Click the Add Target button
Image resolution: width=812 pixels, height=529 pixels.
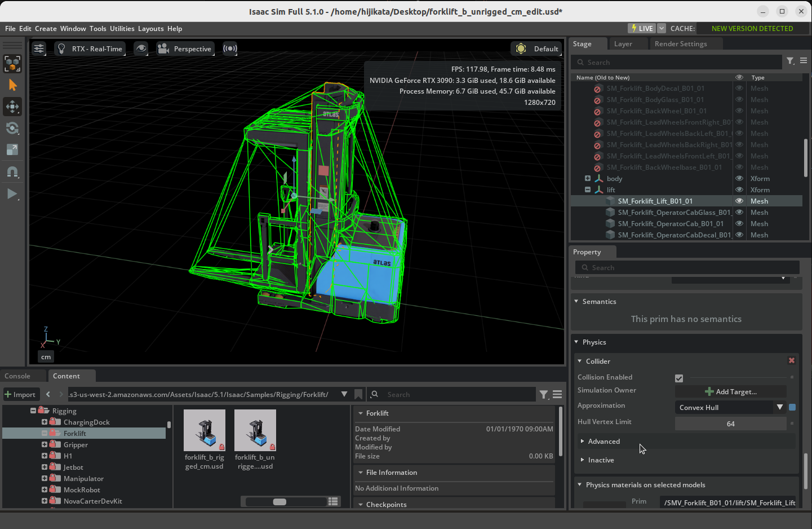click(731, 391)
